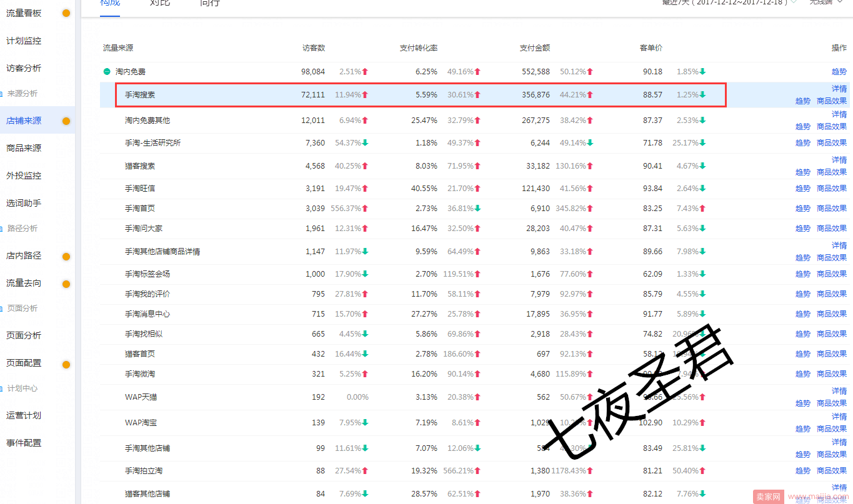Open 详情 for WAP天猫 row
The width and height of the screenshot is (853, 504).
(839, 391)
